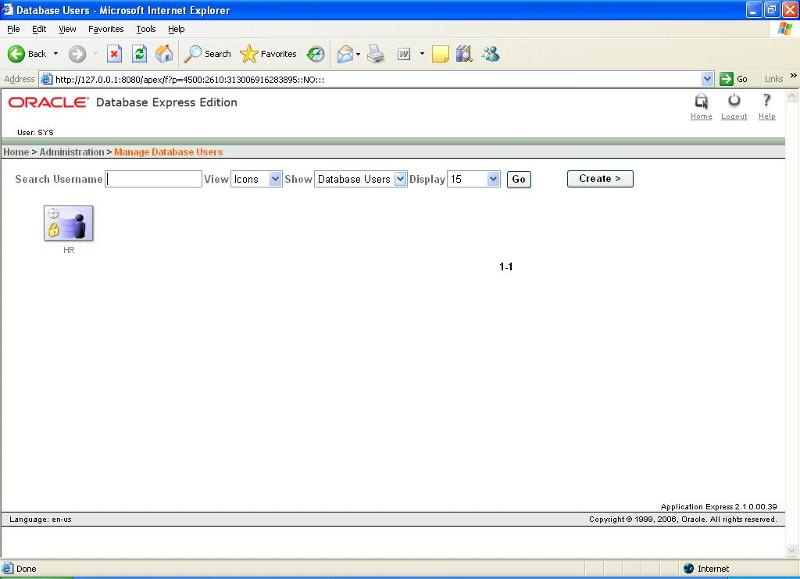800x579 pixels.
Task: Click the browser Home house icon
Action: [x=164, y=54]
